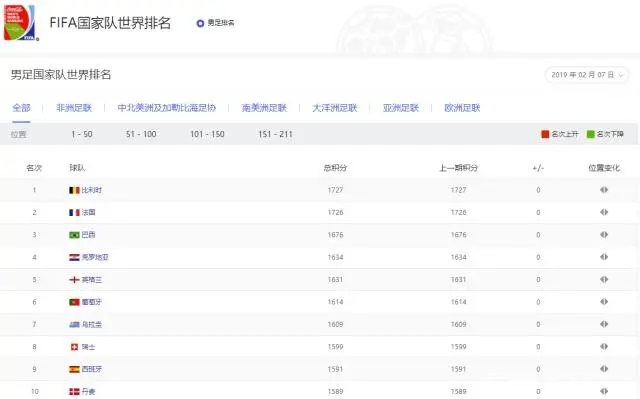The image size is (640, 399).
Task: Click the FIFA Coca-Cola ranking logo
Action: pyautogui.click(x=20, y=22)
